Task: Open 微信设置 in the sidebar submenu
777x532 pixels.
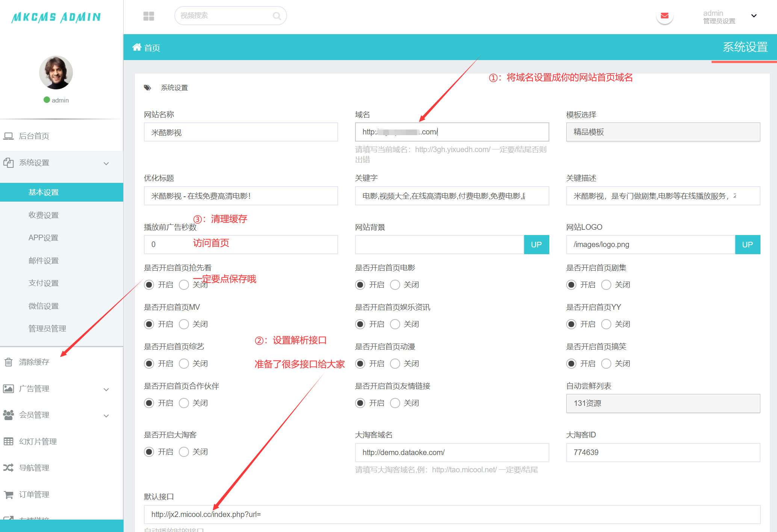Action: (44, 306)
